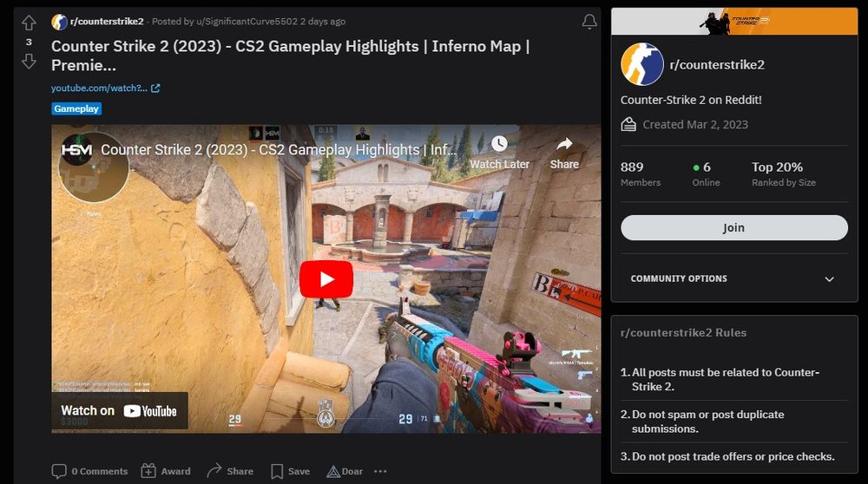The image size is (868, 484).
Task: Open r/counterstrike2 avatar next to post header
Action: 59,22
